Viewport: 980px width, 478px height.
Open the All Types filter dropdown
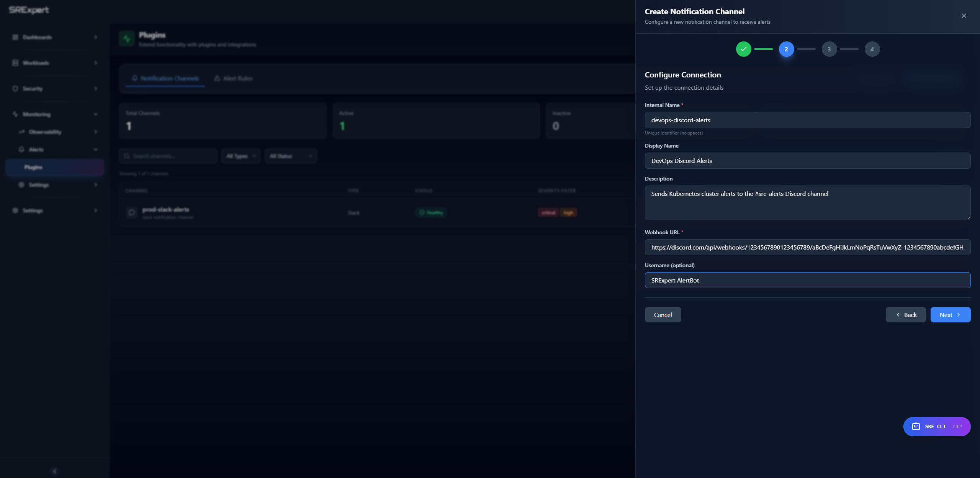click(241, 156)
